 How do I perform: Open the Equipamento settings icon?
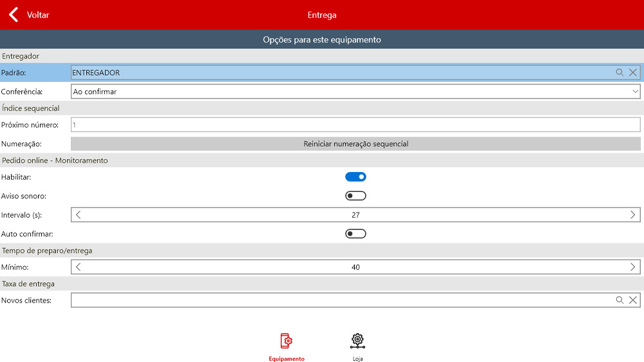(x=287, y=341)
